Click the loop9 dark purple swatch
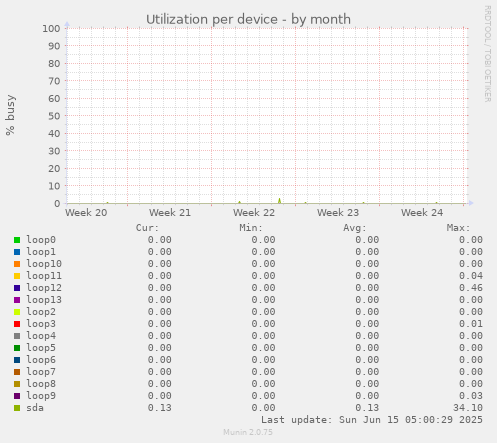Viewport: 497px width, 443px height. 17,396
